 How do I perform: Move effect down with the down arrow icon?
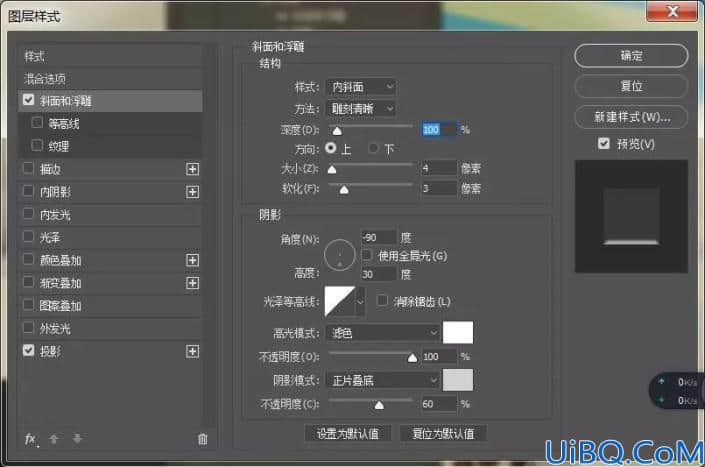click(x=77, y=439)
